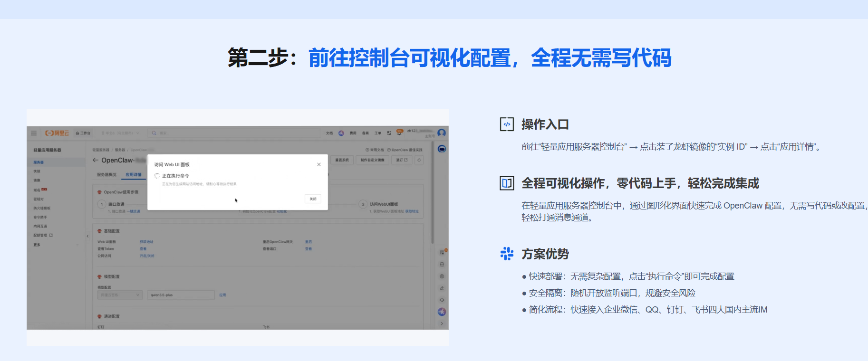Close the 访问 Web UI 面板 dialog with X
The width and height of the screenshot is (868, 361).
point(319,164)
